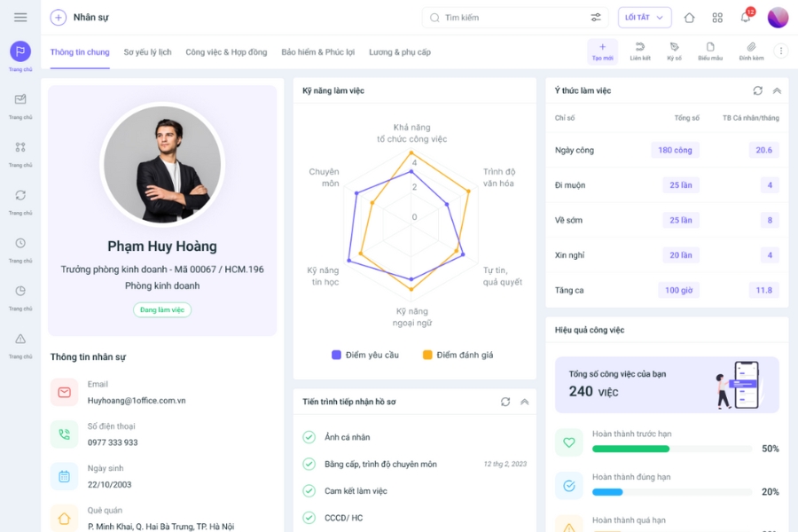Attach a file via Đính kèm icon

point(750,51)
